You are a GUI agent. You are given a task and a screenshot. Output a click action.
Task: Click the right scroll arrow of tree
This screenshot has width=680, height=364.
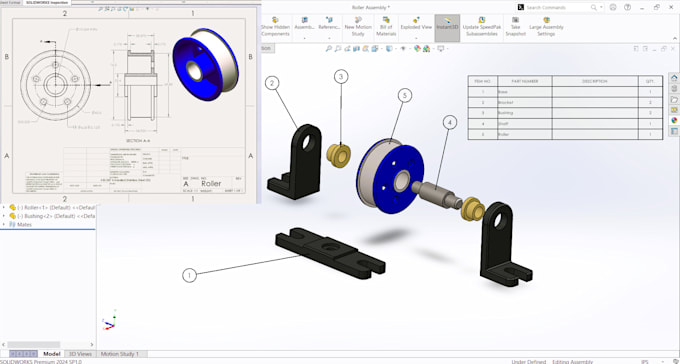click(92, 344)
